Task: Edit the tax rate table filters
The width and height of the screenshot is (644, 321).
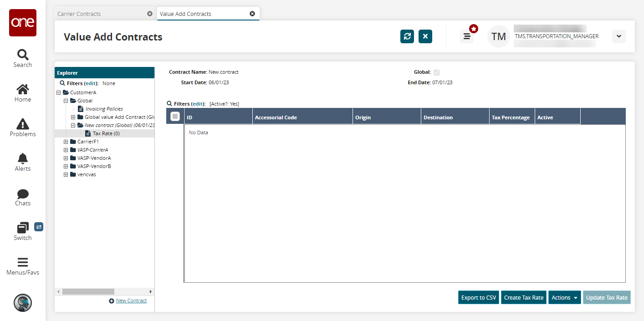Action: point(198,104)
